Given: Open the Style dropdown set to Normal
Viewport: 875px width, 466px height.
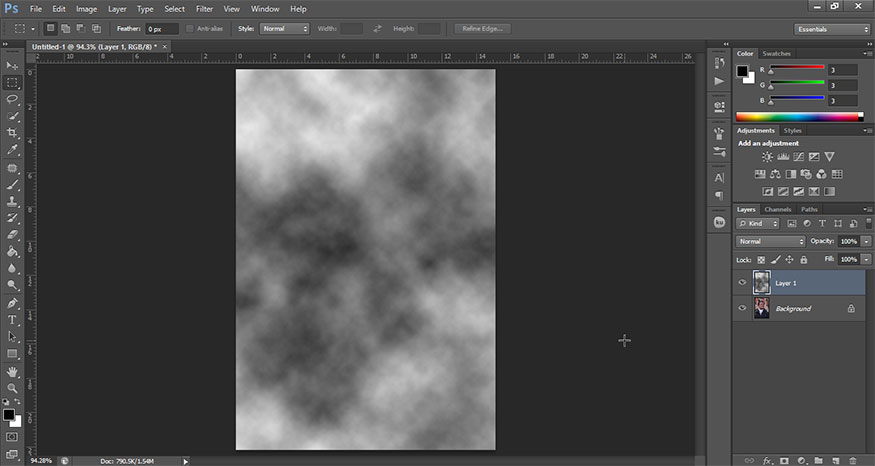Looking at the screenshot, I should click(x=284, y=28).
